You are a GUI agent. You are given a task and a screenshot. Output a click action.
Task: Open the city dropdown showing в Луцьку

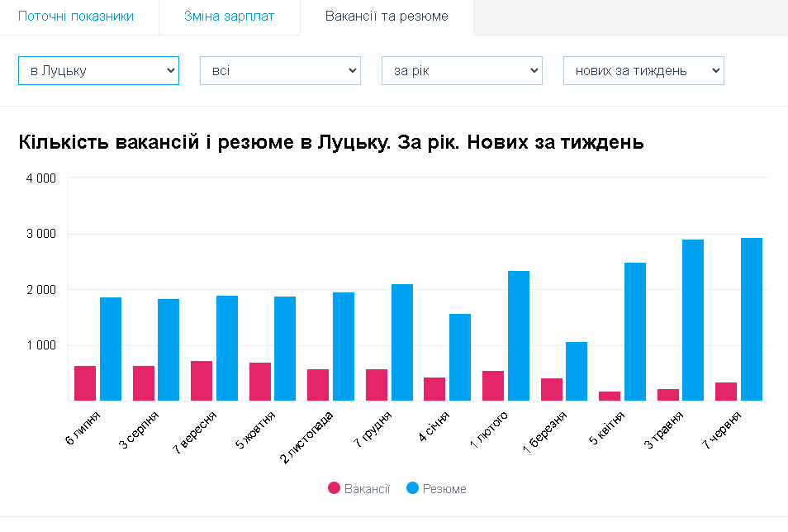(x=98, y=70)
